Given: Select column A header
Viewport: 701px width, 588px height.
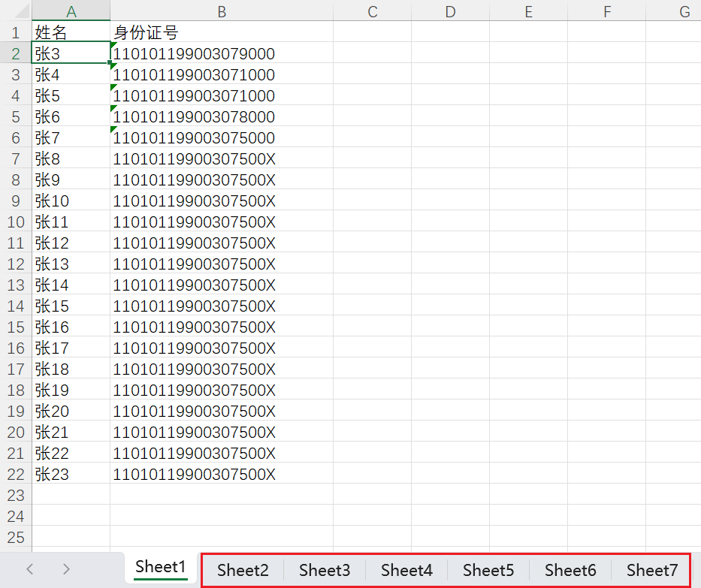Looking at the screenshot, I should click(x=71, y=11).
